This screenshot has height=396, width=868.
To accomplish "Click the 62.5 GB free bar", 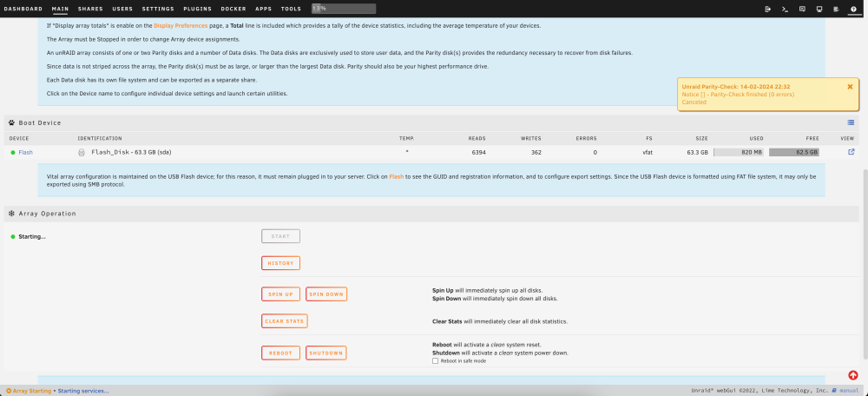I will coord(794,152).
